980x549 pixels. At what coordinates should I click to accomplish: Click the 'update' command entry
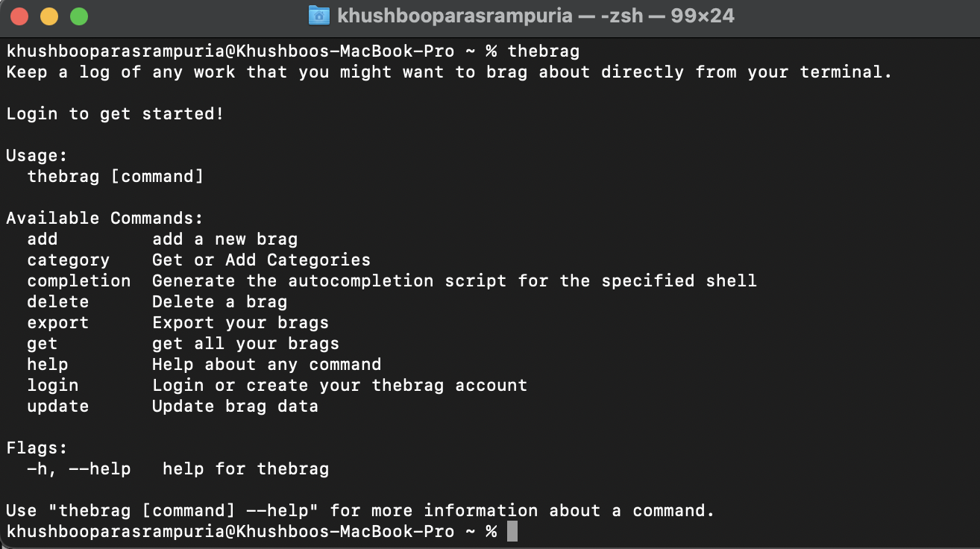(x=57, y=406)
